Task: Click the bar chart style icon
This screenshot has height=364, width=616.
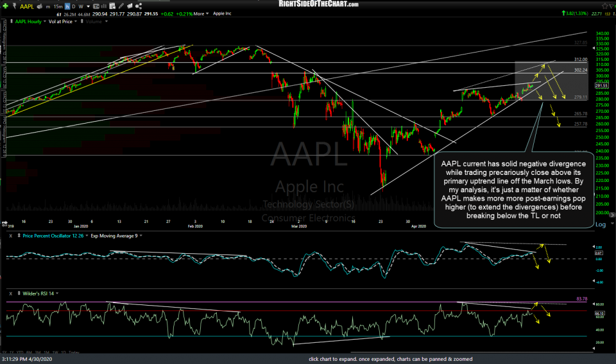Action: pos(104,6)
